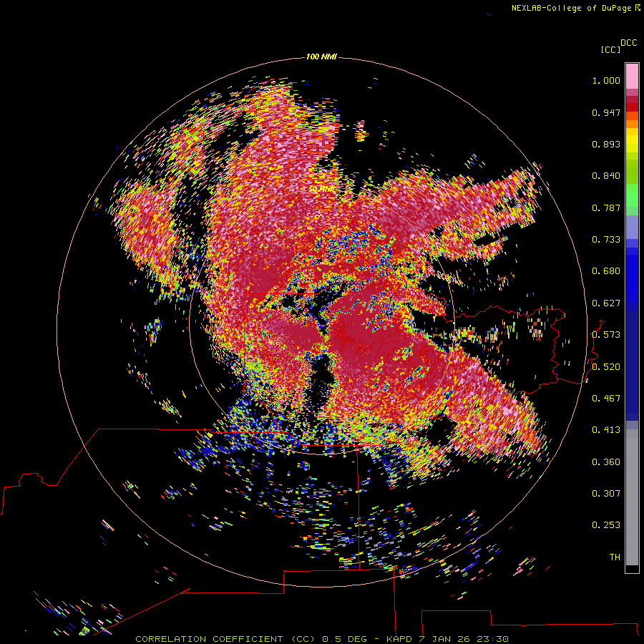Click the 0.787 color scale value
Screen dimensions: 644x644
click(606, 208)
